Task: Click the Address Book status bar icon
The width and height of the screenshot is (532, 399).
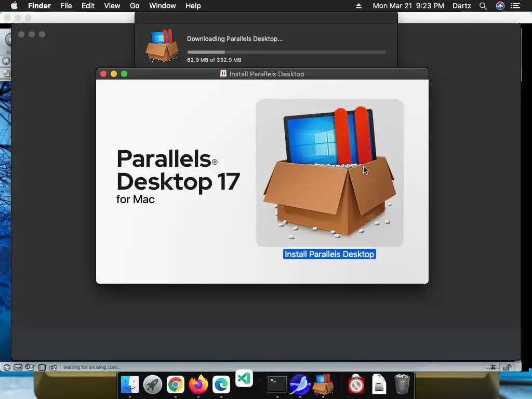Action: point(42,367)
